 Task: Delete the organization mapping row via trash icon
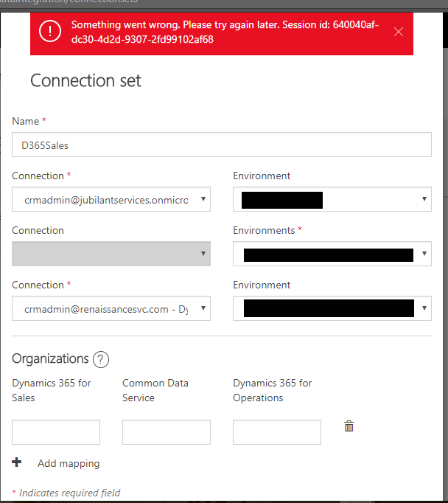[x=349, y=426]
